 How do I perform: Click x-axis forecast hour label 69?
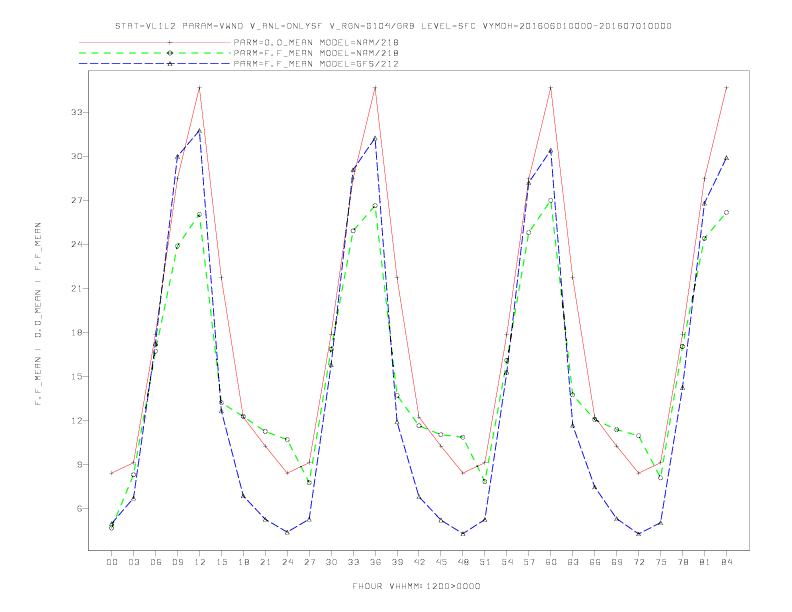(x=617, y=562)
